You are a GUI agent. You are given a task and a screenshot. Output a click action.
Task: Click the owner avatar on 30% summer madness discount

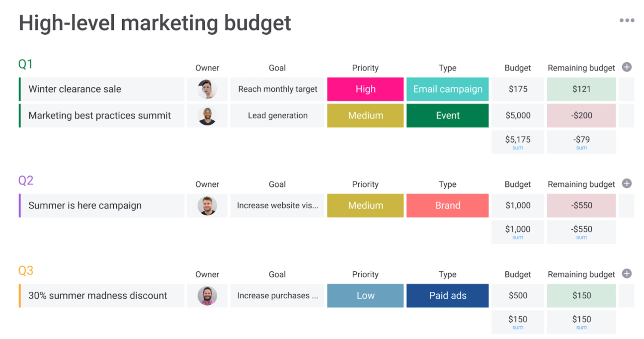[207, 295]
